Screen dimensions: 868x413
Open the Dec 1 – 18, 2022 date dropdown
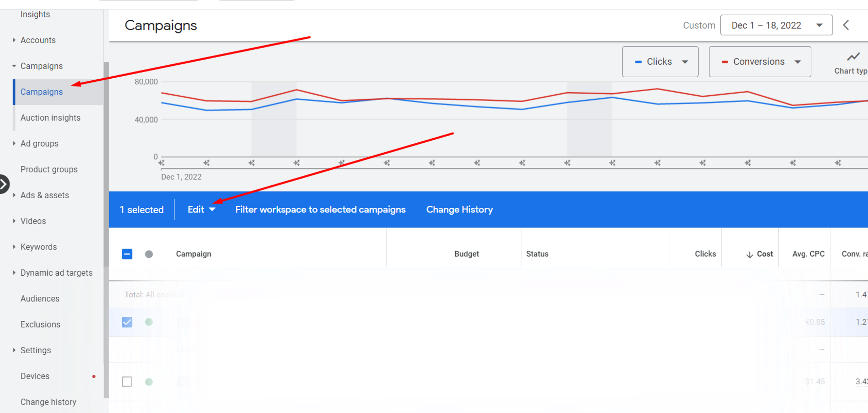pos(776,25)
